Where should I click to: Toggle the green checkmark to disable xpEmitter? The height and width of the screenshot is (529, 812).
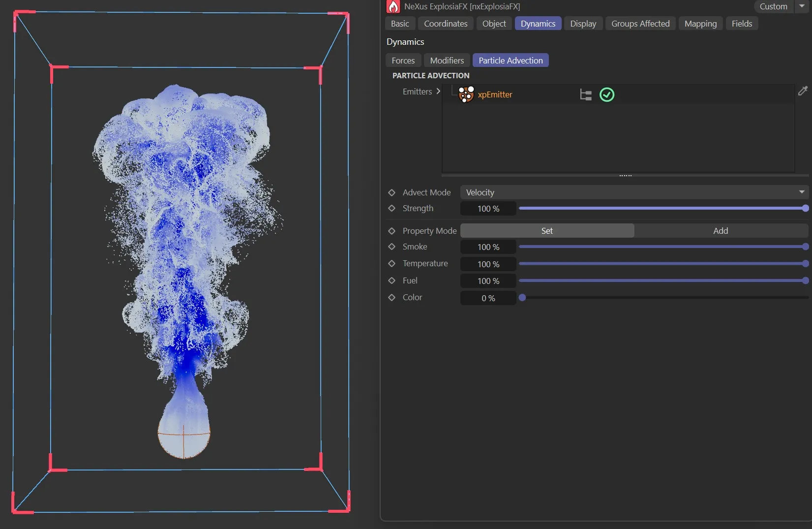pos(606,94)
